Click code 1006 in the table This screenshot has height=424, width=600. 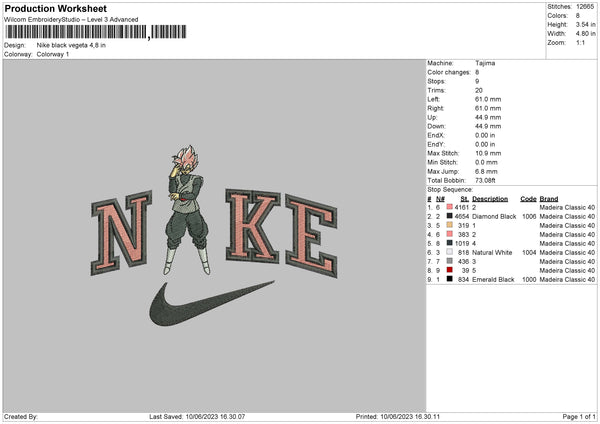point(529,217)
